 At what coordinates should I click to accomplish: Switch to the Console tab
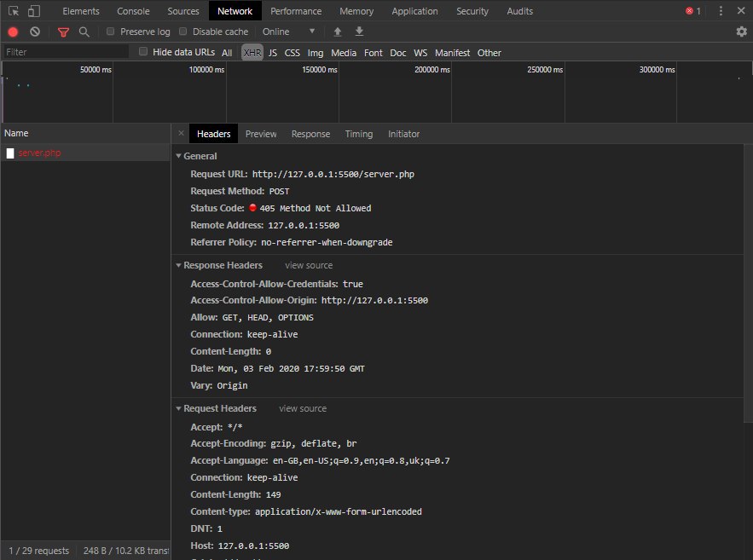coord(133,11)
